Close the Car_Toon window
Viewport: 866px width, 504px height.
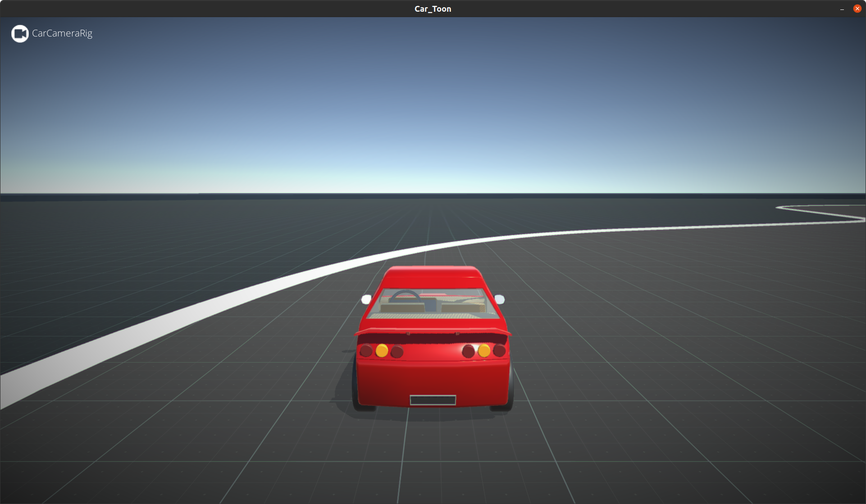pyautogui.click(x=857, y=9)
